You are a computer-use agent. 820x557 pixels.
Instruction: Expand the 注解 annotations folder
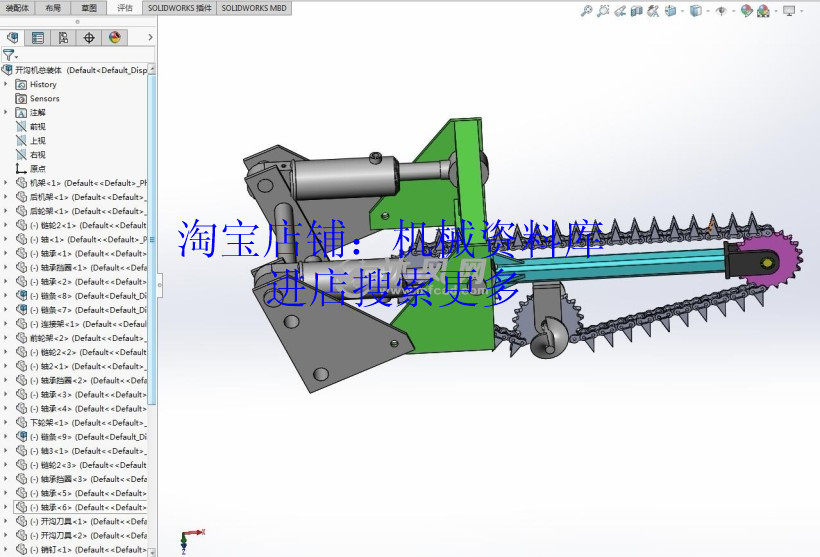6,112
